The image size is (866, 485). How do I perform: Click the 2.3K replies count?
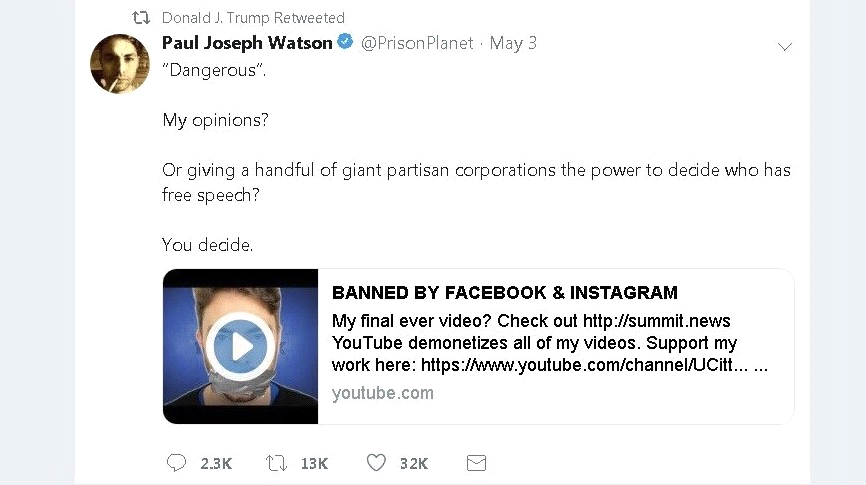pyautogui.click(x=216, y=463)
